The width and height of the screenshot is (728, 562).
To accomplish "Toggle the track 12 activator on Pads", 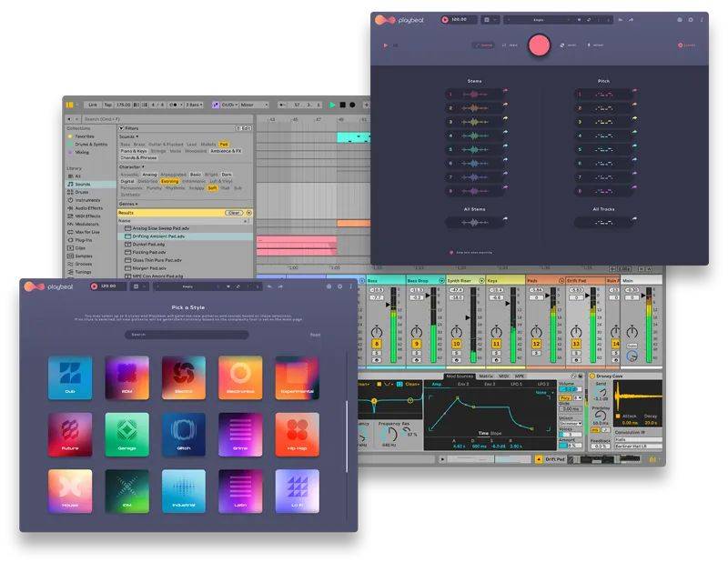I will pyautogui.click(x=536, y=344).
